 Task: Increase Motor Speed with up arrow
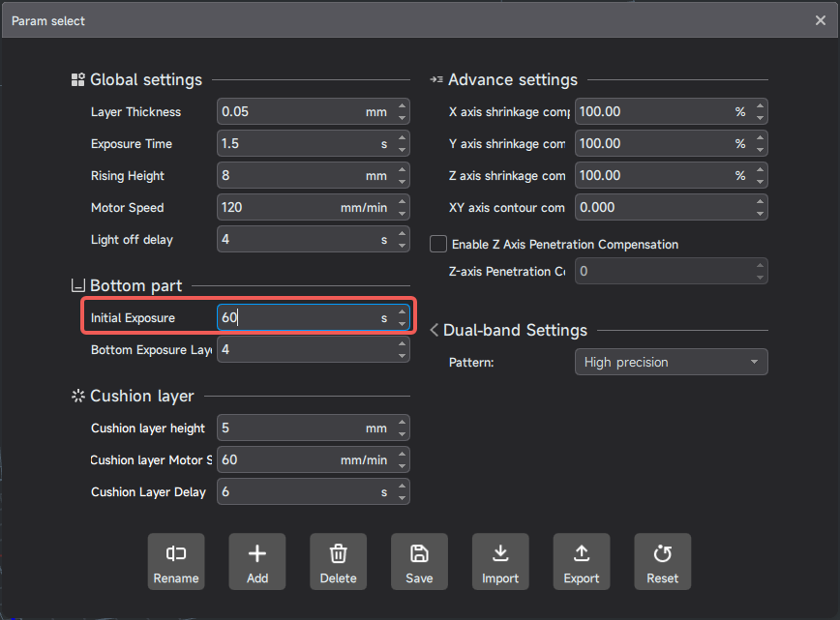[403, 202]
